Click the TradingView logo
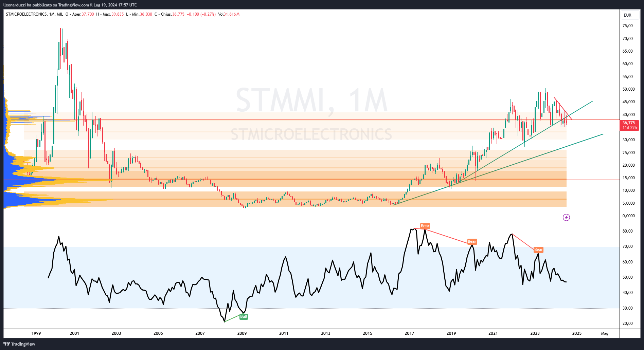The height and width of the screenshot is (350, 644). (19, 344)
